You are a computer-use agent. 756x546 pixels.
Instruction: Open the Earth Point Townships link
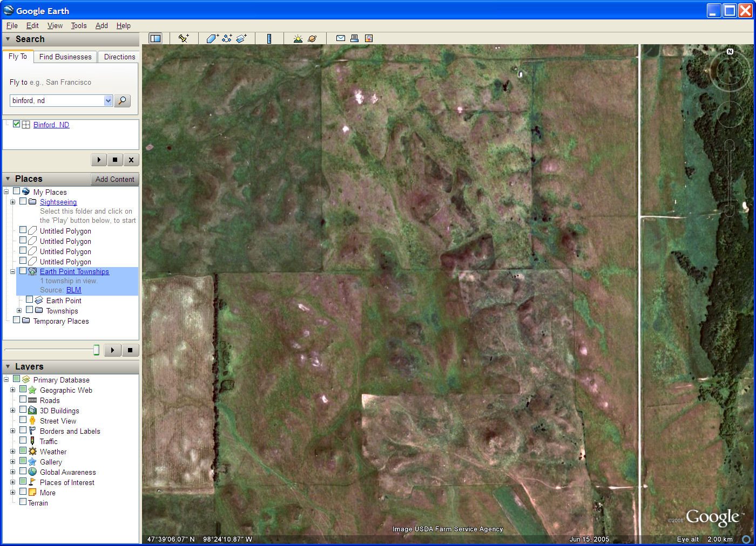75,271
